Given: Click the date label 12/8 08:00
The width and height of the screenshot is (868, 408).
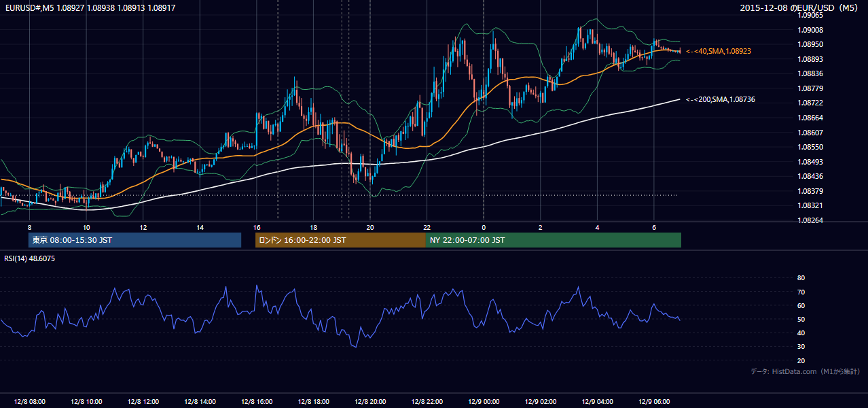Looking at the screenshot, I should [x=30, y=402].
